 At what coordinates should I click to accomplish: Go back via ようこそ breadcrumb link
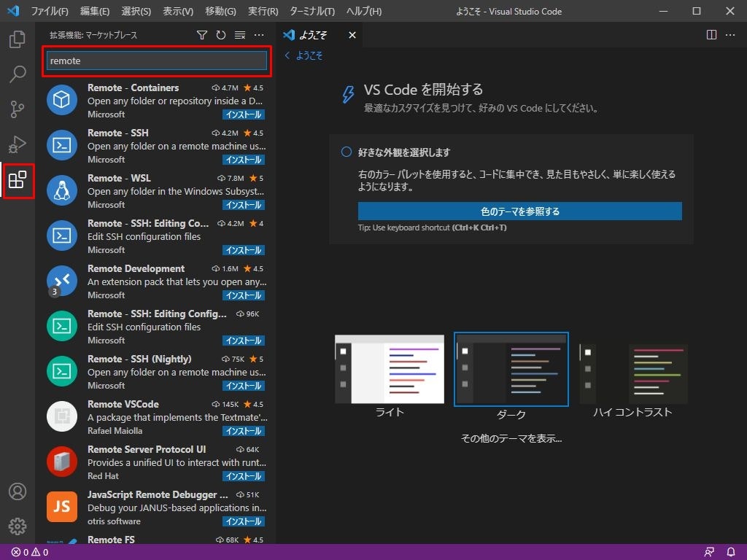pyautogui.click(x=303, y=55)
